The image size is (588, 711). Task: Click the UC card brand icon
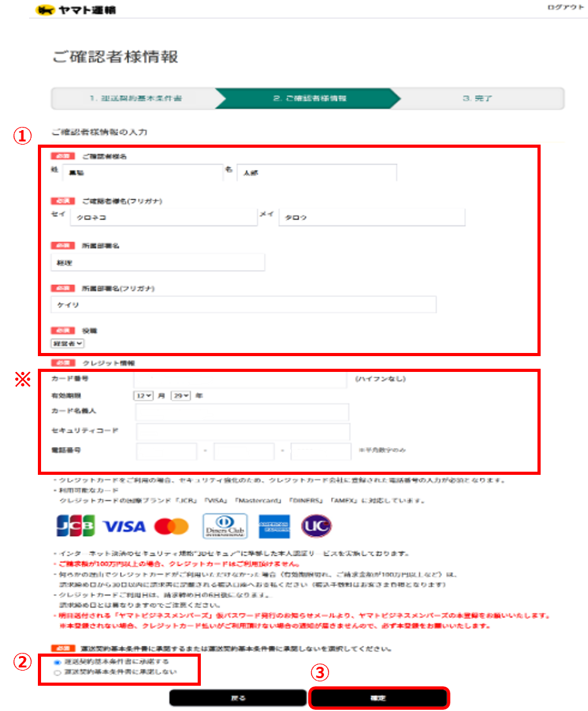click(x=316, y=524)
